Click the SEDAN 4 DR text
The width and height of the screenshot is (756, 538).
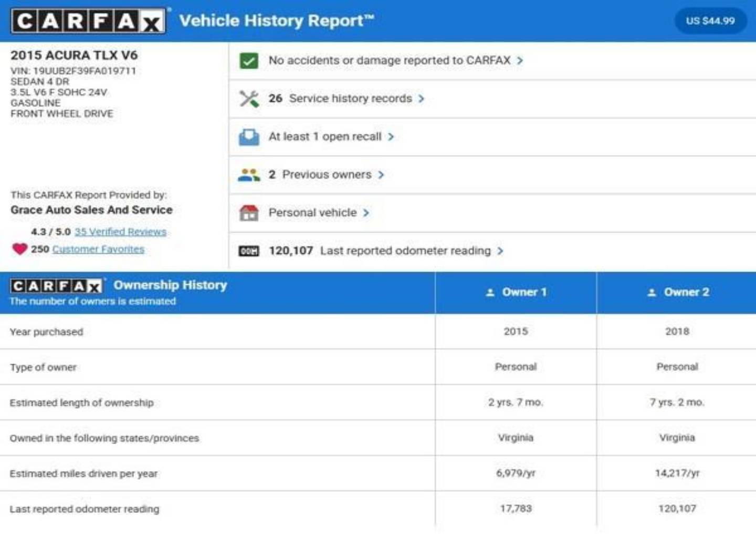pyautogui.click(x=40, y=81)
